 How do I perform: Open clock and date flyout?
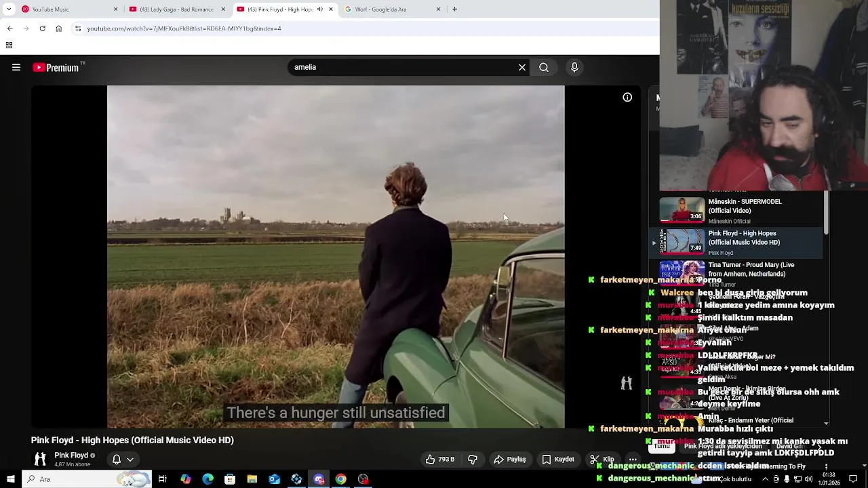pyautogui.click(x=829, y=479)
